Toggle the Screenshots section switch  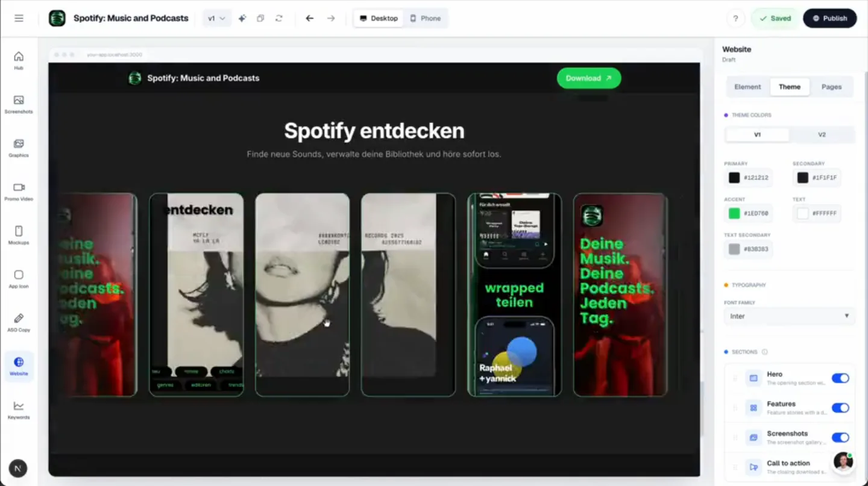pos(840,437)
